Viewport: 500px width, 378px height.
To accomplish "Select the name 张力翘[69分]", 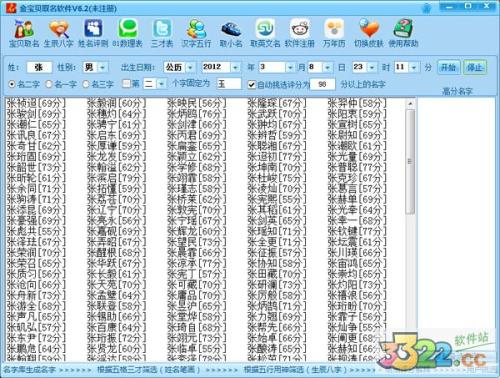I will (277, 317).
